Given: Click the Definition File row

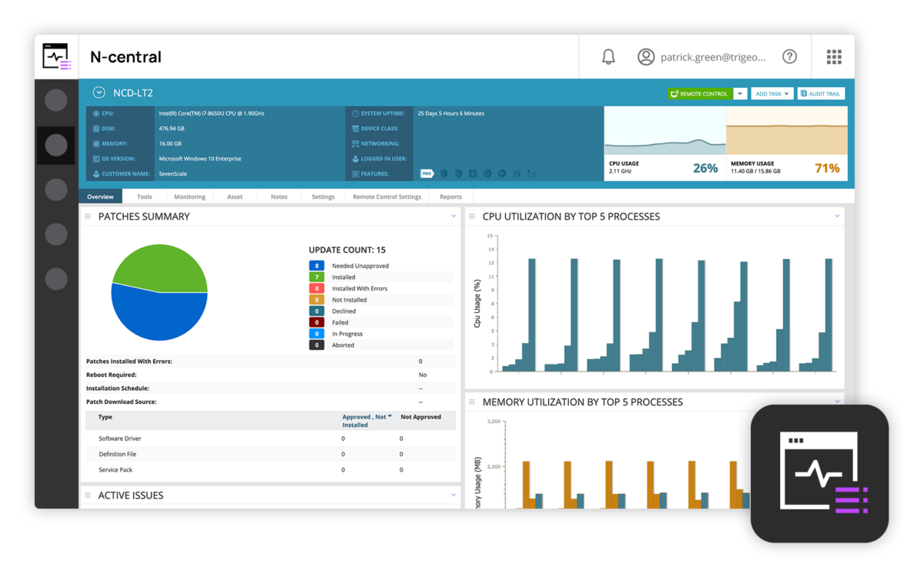Looking at the screenshot, I should click(270, 454).
